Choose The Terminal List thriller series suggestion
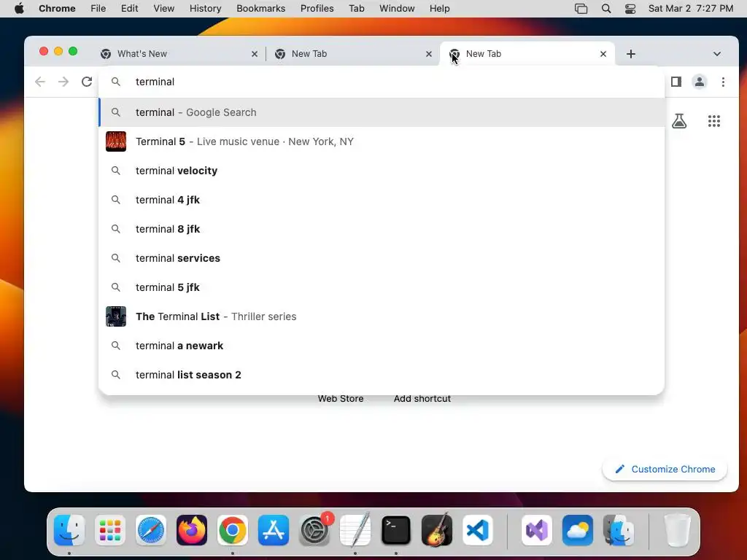The image size is (747, 560). (382, 316)
